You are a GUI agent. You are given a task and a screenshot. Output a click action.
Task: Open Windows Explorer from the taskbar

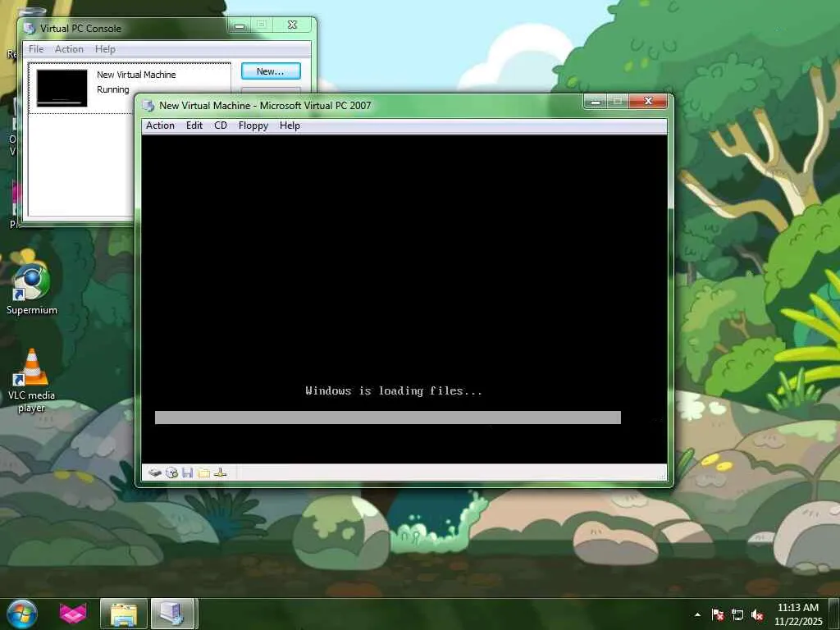coord(123,614)
